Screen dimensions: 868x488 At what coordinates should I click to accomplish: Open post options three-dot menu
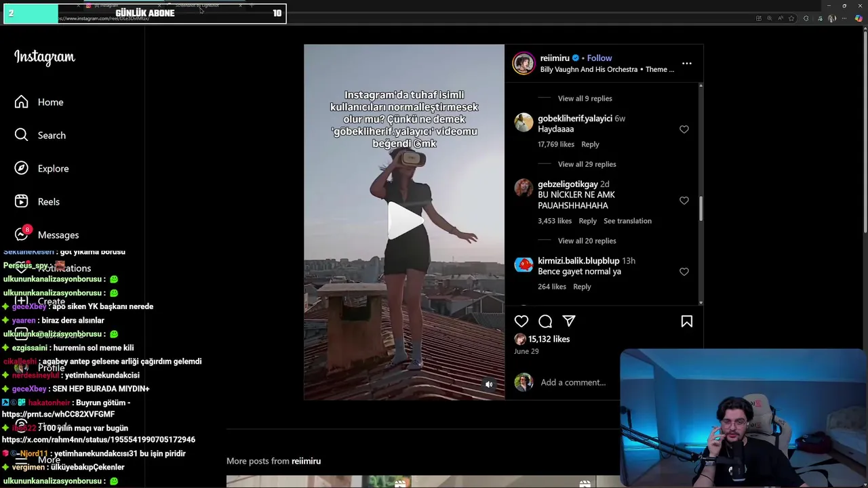(x=687, y=63)
